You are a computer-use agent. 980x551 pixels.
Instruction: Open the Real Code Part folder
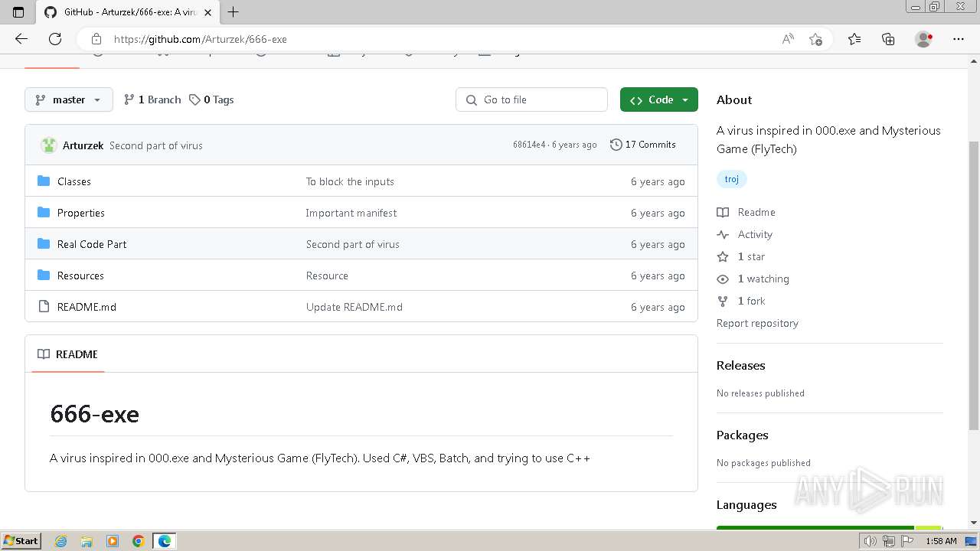point(92,244)
